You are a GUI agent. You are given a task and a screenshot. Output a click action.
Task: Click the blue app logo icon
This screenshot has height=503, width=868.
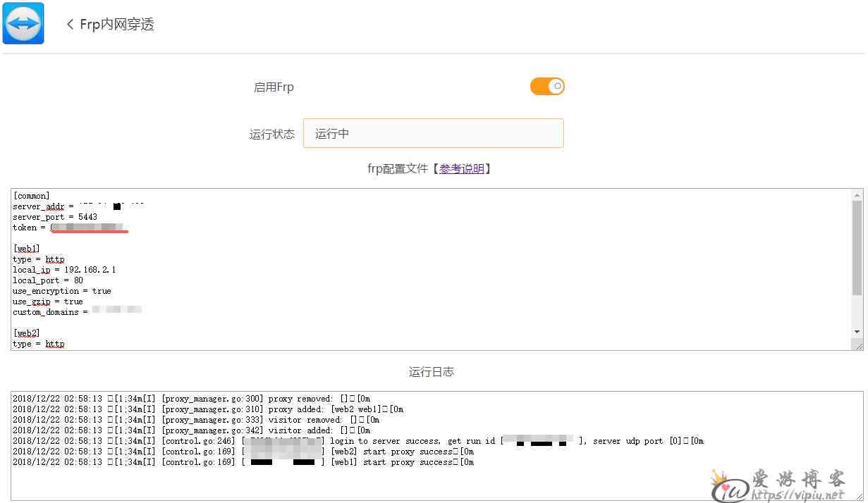(x=23, y=23)
